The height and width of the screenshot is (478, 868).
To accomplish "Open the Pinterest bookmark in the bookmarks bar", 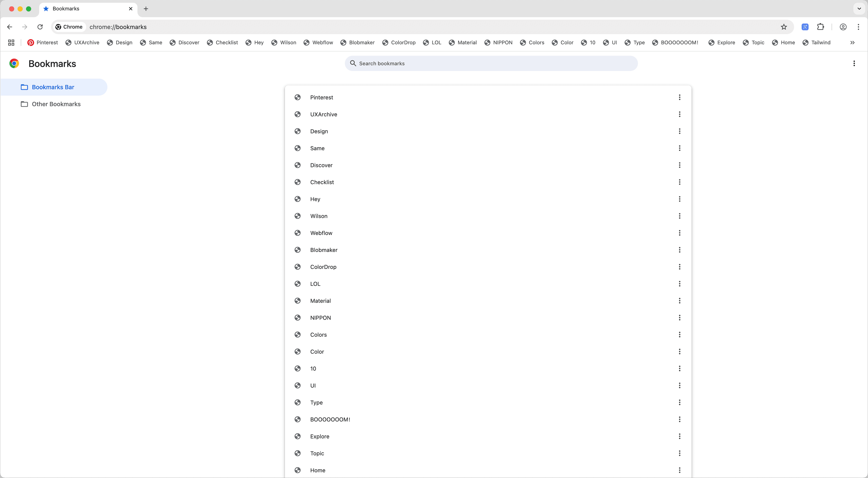I will [43, 43].
